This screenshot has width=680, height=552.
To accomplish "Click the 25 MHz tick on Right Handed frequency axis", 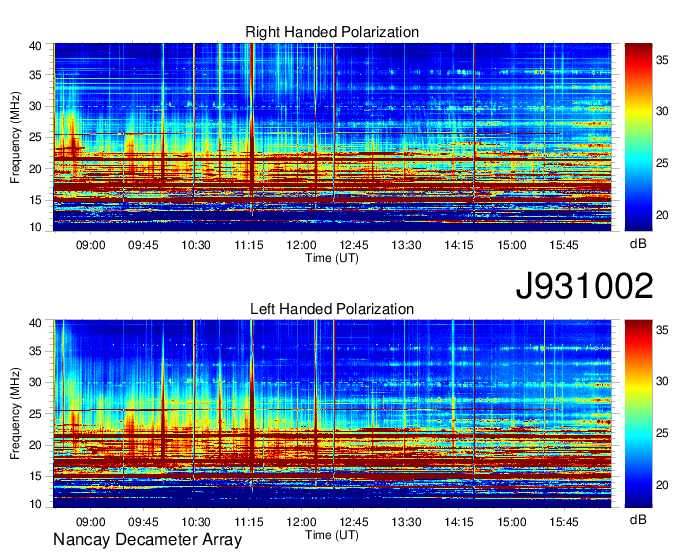I will (x=36, y=137).
